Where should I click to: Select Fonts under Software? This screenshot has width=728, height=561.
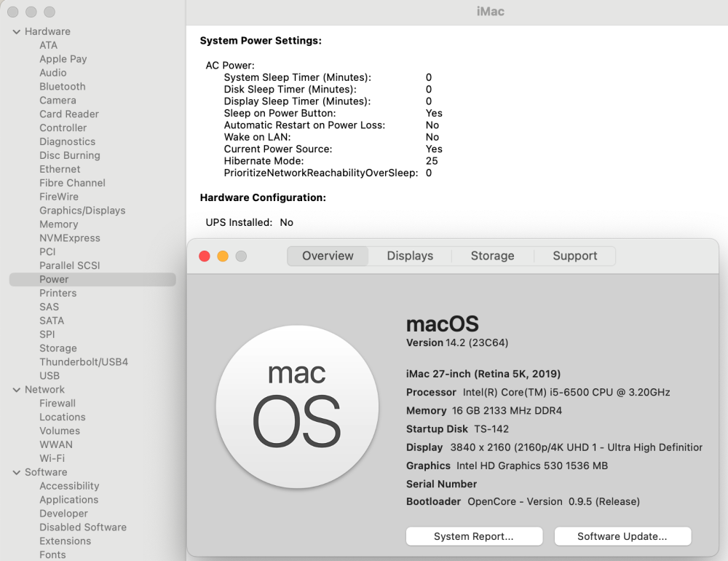52,555
